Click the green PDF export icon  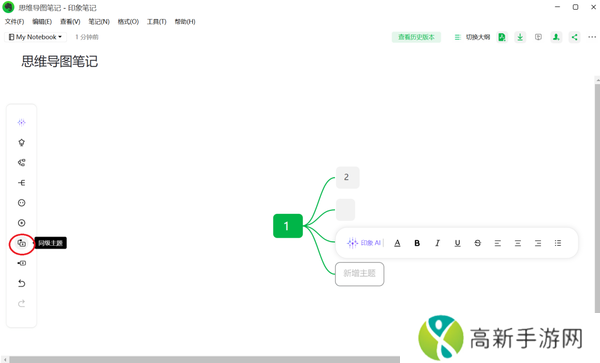[x=502, y=37]
